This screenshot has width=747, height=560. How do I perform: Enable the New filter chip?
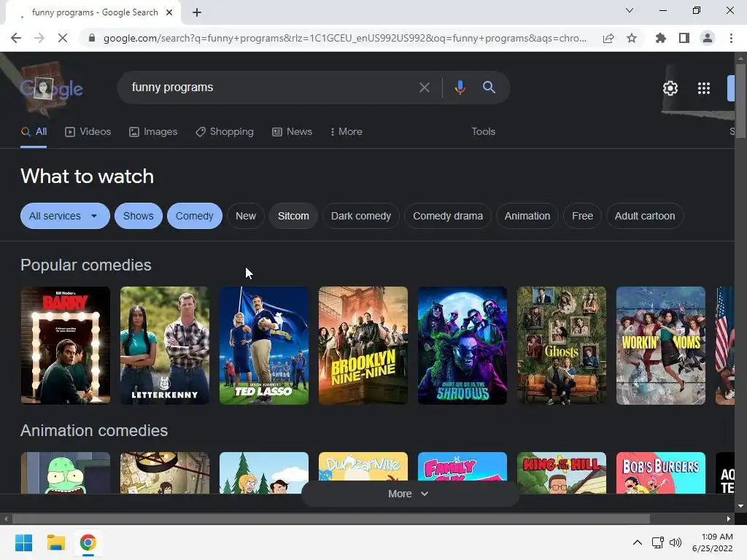pyautogui.click(x=246, y=216)
